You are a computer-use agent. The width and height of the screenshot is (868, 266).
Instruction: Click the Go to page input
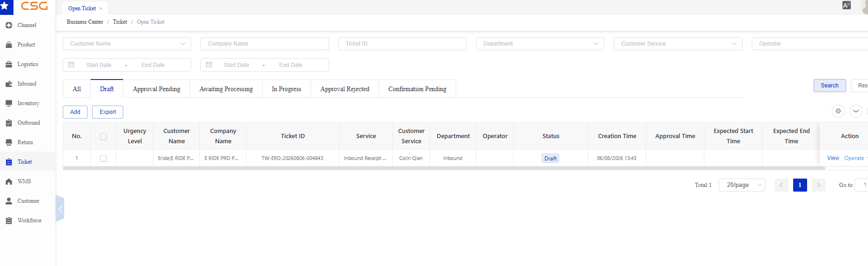coord(861,185)
